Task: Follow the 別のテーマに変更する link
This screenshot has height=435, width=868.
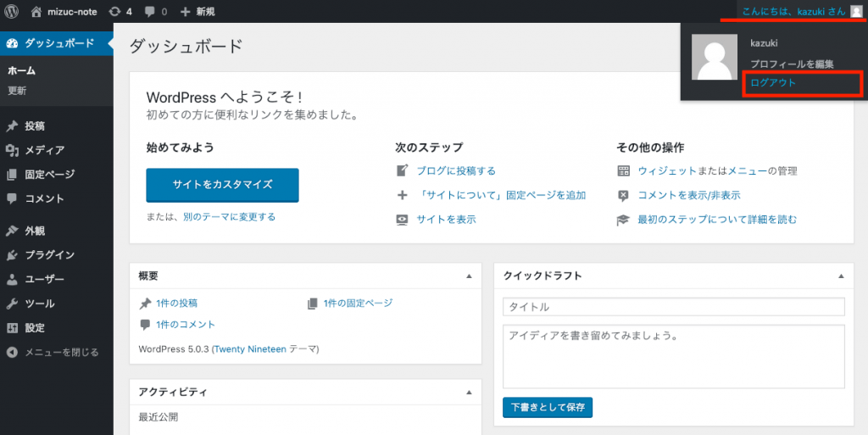Action: 229,217
